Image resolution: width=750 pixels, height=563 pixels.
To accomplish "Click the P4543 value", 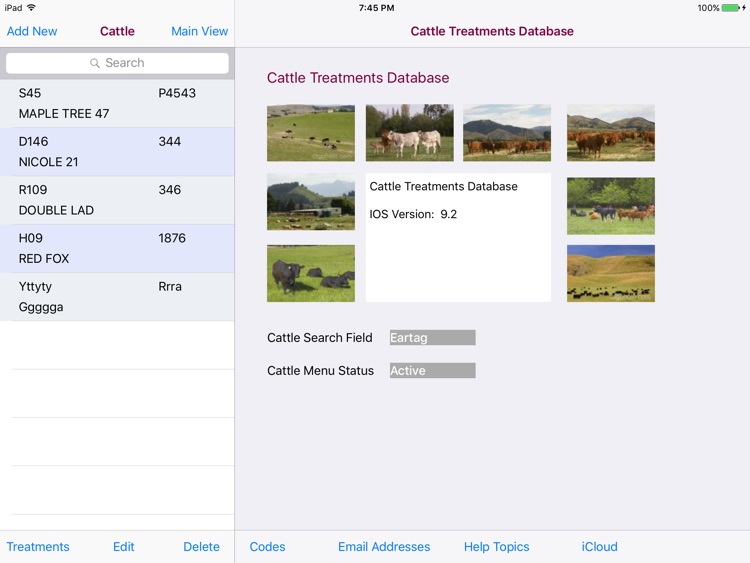I will click(x=177, y=93).
